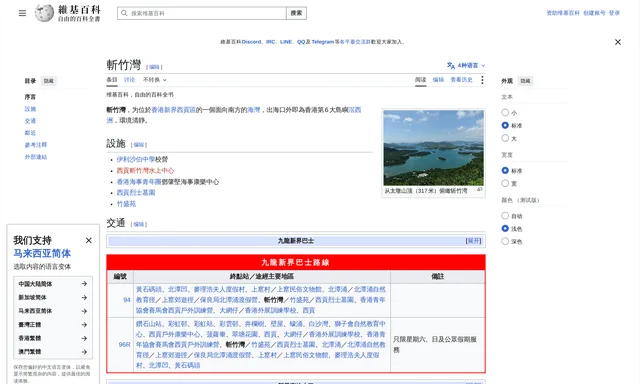This screenshot has width=640, height=384.
Task: Select light color radio
Action: pyautogui.click(x=505, y=229)
